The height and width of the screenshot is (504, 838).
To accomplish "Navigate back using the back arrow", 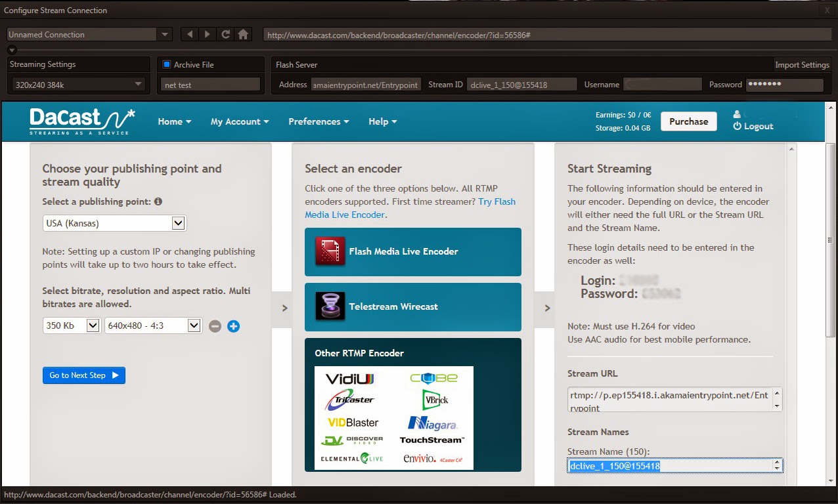I will click(x=189, y=34).
